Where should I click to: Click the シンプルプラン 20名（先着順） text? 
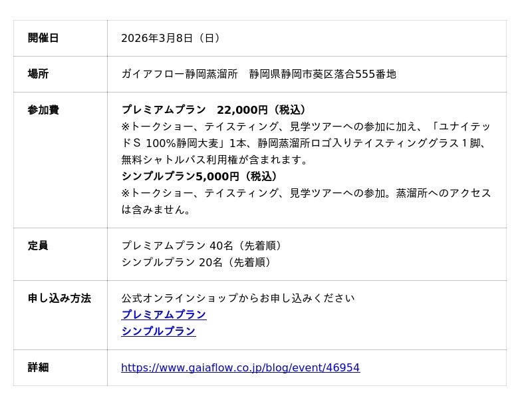click(197, 262)
